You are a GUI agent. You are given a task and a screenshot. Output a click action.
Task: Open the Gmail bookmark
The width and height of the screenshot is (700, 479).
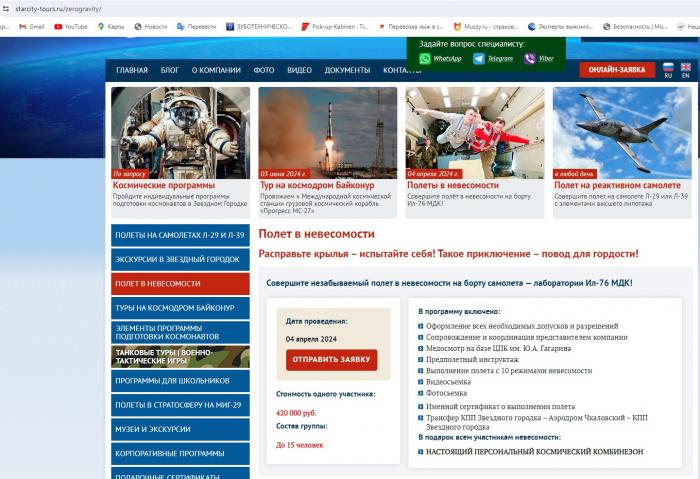click(x=32, y=27)
